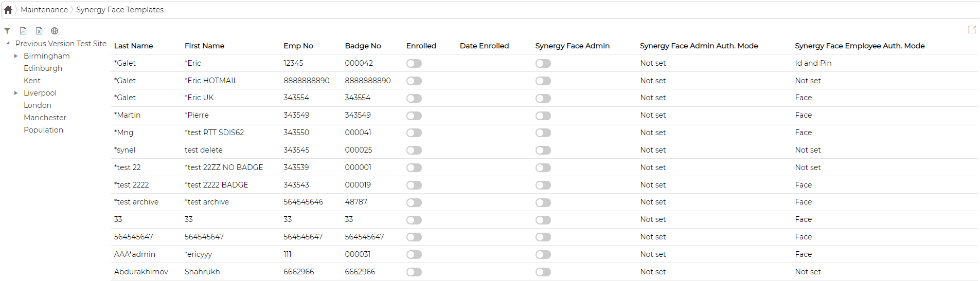
Task: Expand the Birmingham tree node
Action: [16, 56]
